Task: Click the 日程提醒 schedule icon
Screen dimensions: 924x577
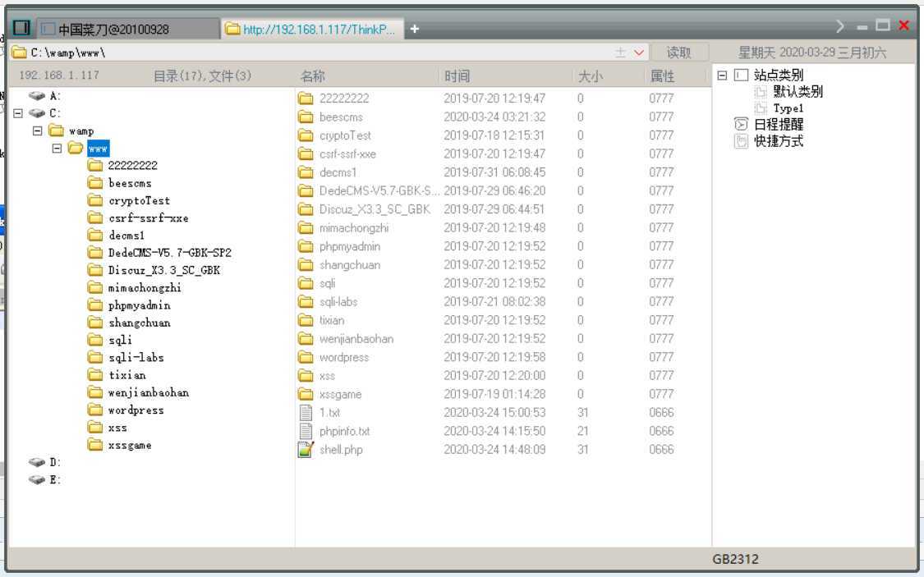Action: pos(741,124)
